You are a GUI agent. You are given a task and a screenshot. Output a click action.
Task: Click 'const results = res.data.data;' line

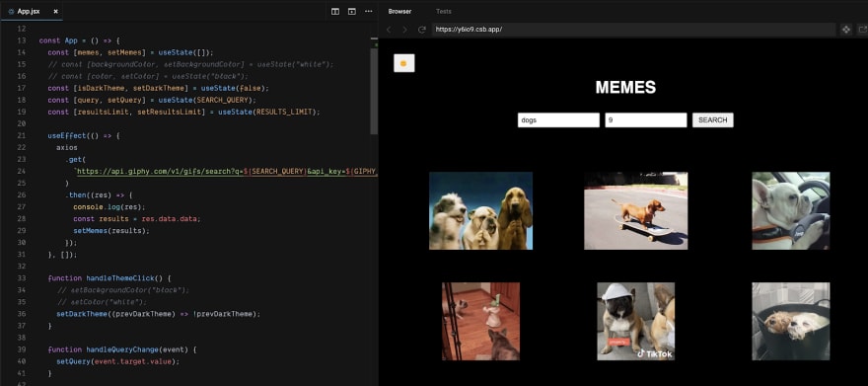(137, 219)
